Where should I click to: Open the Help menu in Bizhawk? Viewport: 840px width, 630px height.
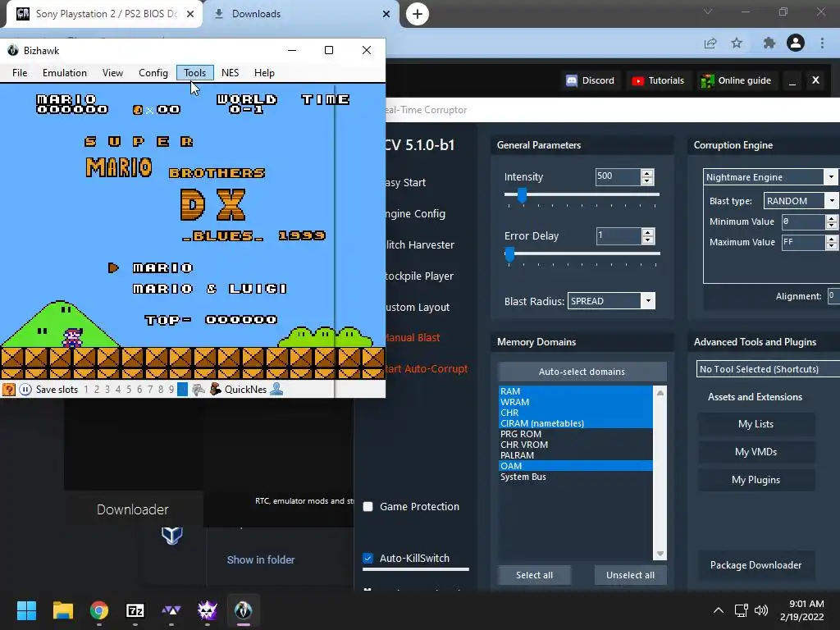click(264, 73)
